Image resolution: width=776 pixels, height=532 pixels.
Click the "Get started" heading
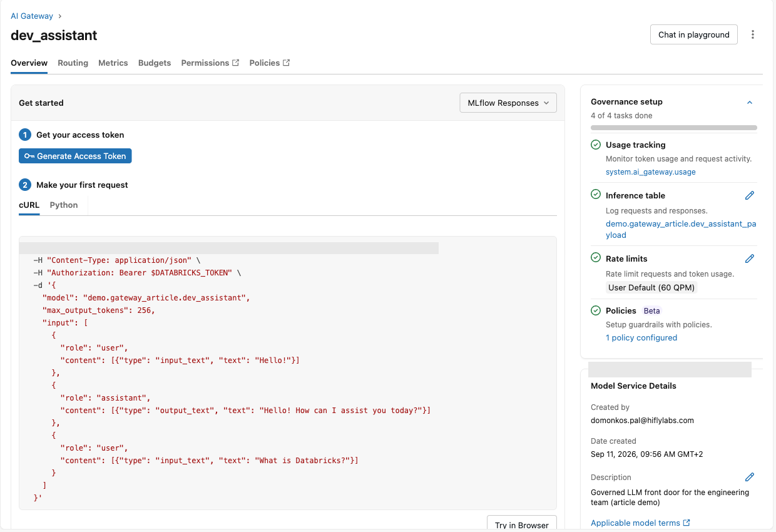coord(41,103)
